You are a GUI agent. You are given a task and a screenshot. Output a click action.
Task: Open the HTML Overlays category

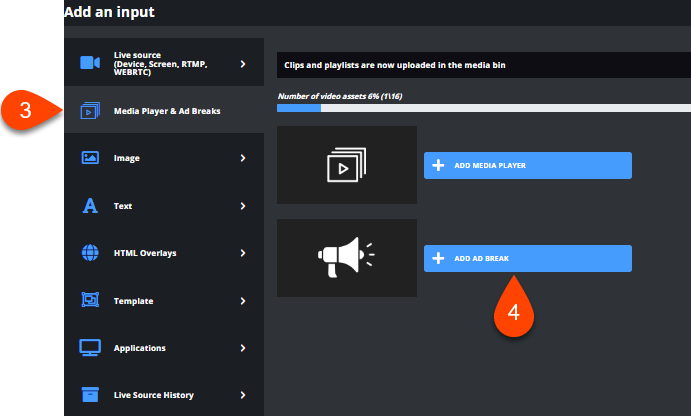(x=164, y=253)
